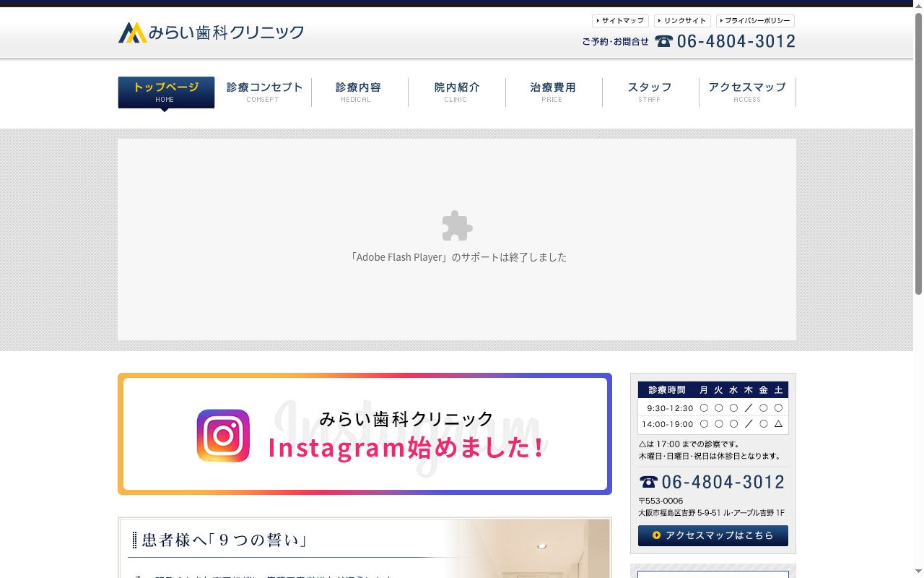Screen dimensions: 924x578
Task: Click the アクセスマップはこちら button
Action: point(713,535)
